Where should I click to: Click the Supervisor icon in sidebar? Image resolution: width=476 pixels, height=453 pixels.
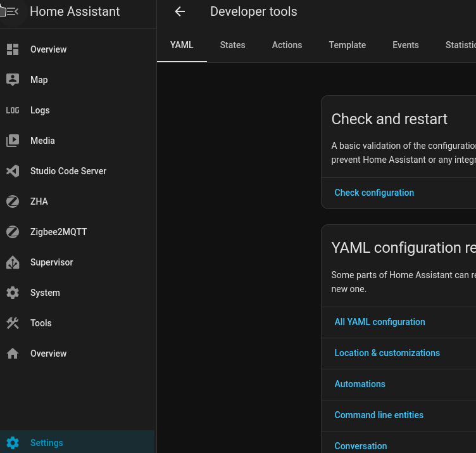pyautogui.click(x=13, y=262)
